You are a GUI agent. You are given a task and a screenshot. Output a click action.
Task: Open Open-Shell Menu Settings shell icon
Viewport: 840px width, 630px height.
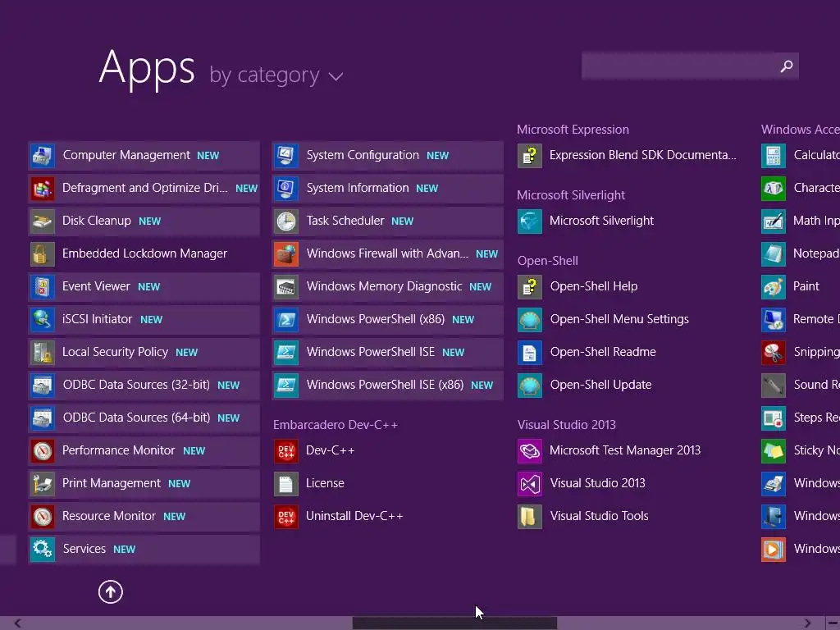[x=530, y=320]
